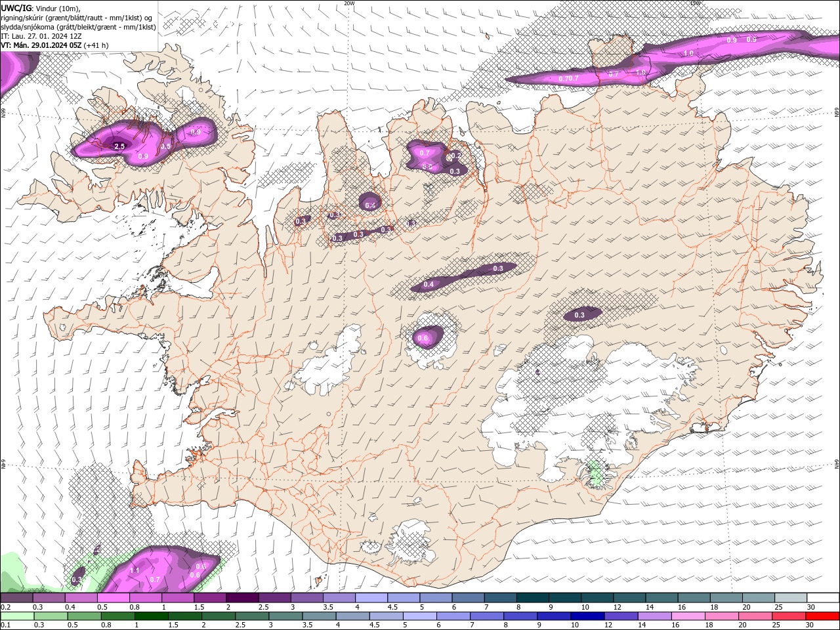Select the light grey snow swatch between 20 and 25
The width and height of the screenshot is (840, 630).
click(x=759, y=598)
